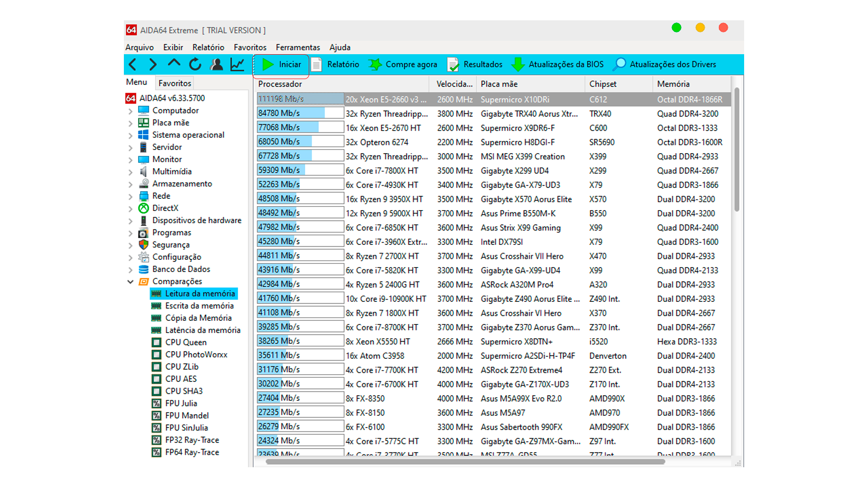Screen dimensions: 868x488
Task: Click the FPU Mandel percent icon
Action: [156, 416]
